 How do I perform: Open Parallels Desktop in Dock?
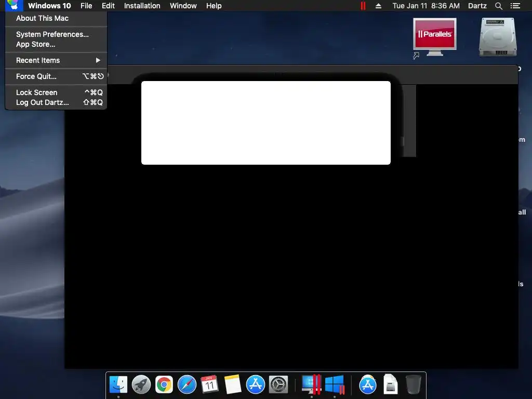click(312, 384)
